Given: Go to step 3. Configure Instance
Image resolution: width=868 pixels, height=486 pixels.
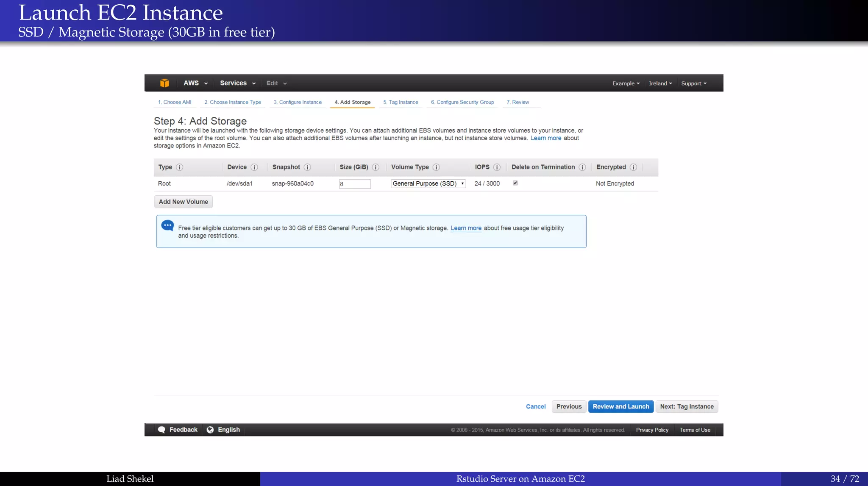Looking at the screenshot, I should tap(298, 102).
